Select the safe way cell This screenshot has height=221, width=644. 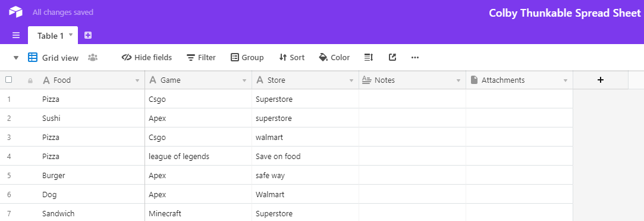[x=306, y=175]
